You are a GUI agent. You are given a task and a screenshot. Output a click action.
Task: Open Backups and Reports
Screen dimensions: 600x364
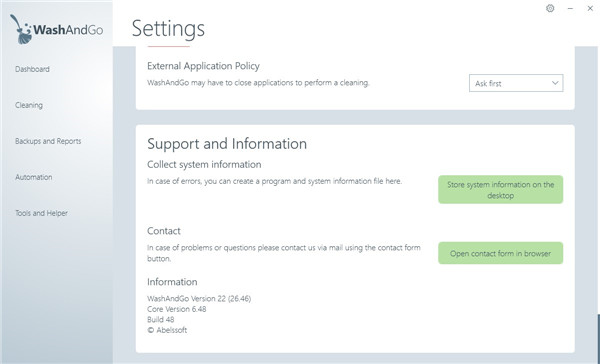tap(48, 141)
